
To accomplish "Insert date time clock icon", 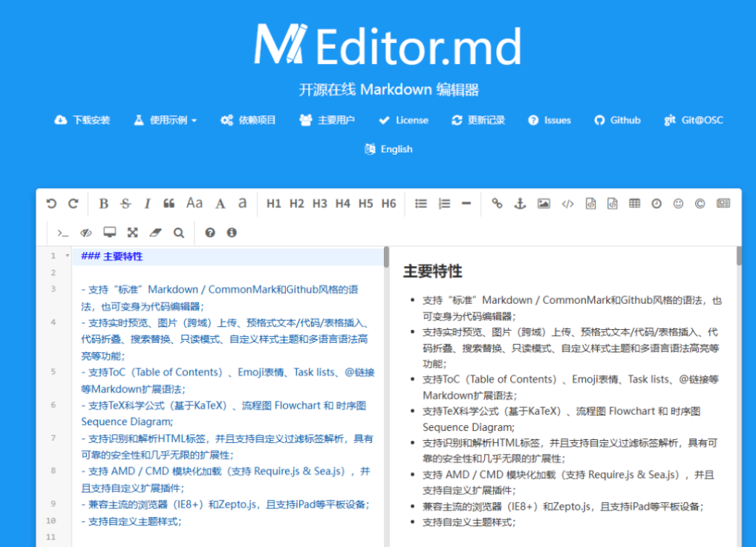I will (656, 204).
